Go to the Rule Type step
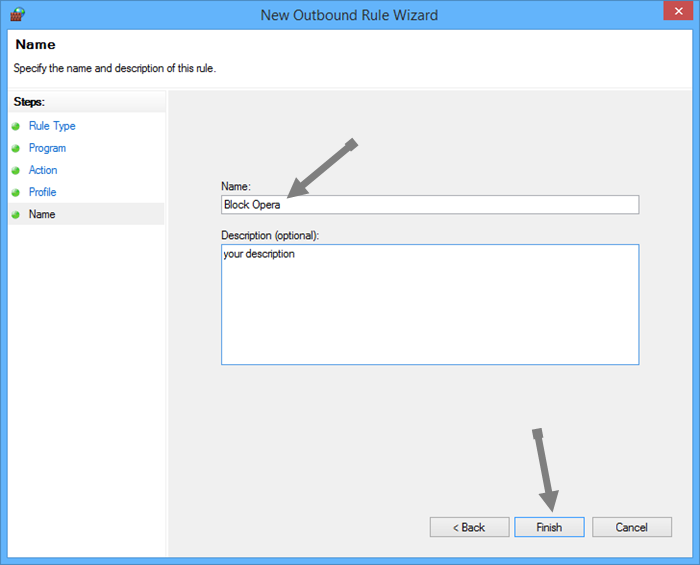 (x=52, y=126)
